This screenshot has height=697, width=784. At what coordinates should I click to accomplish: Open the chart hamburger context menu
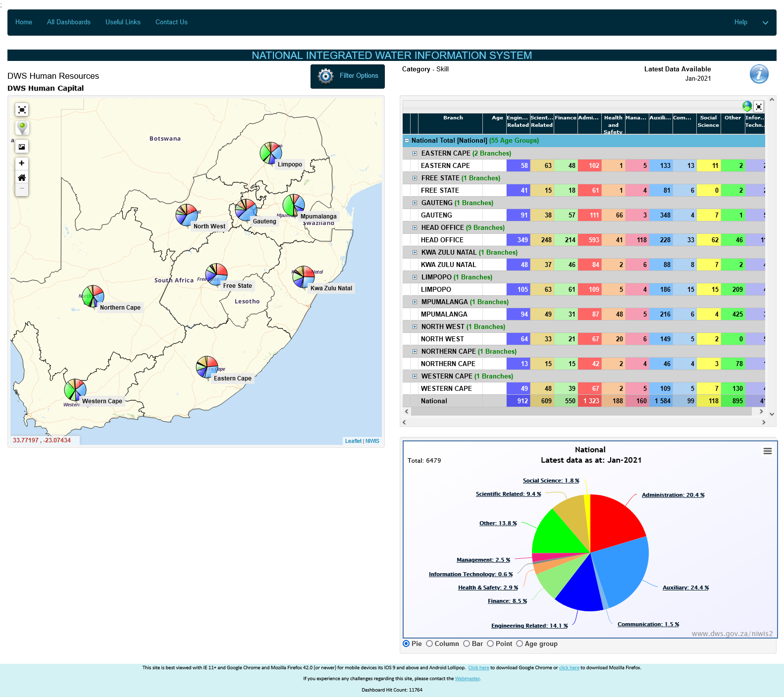pos(767,451)
